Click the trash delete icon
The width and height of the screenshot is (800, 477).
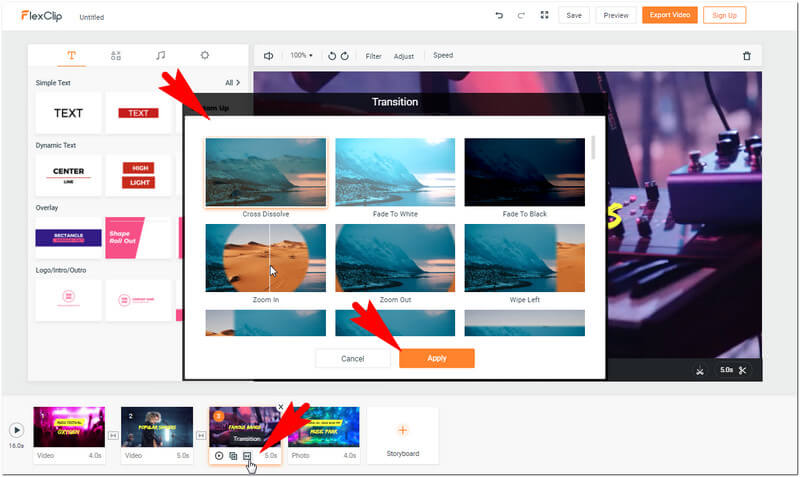coord(746,56)
